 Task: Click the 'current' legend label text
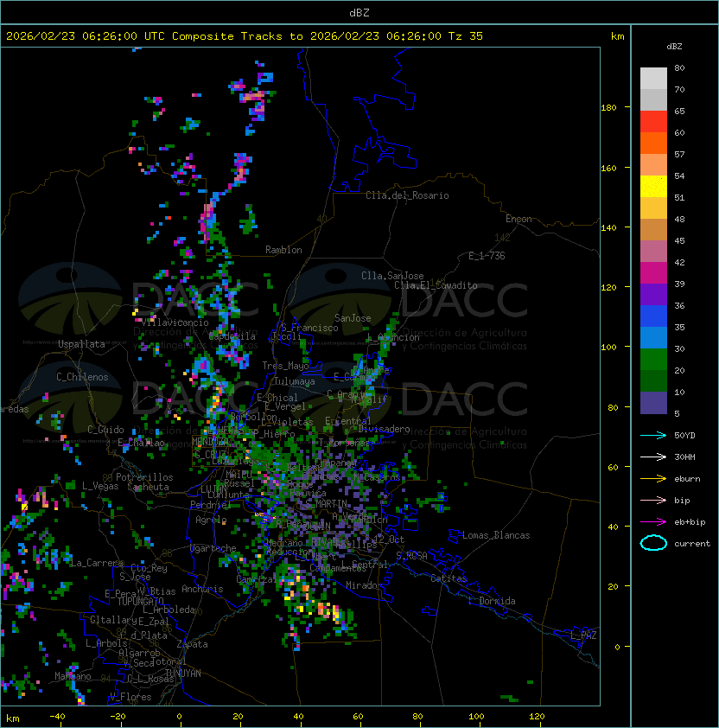(x=692, y=544)
